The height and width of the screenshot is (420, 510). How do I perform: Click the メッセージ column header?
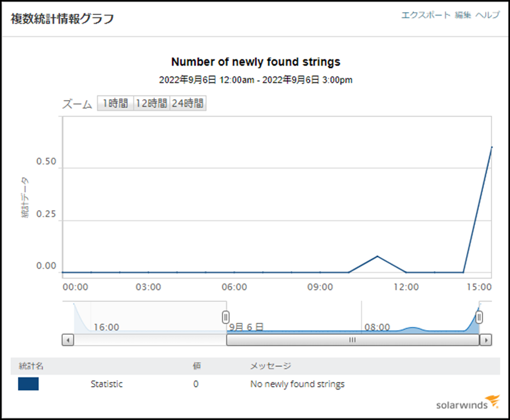(271, 366)
